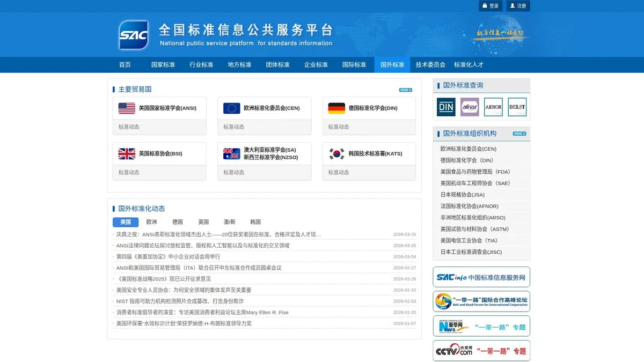The image size is (644, 362).
Task: Open CCTV.com 一带一路专题 banner
Action: [x=481, y=351]
